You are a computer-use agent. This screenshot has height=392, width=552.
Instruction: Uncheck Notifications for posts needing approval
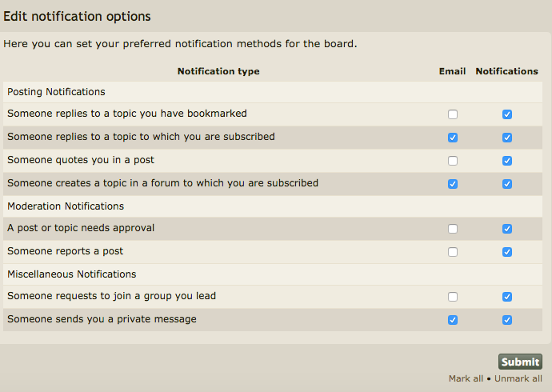point(507,229)
